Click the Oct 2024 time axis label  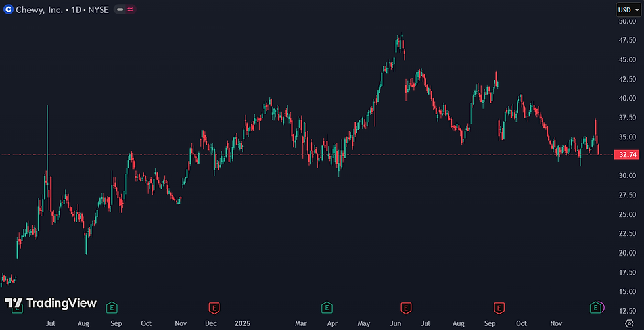(x=146, y=323)
